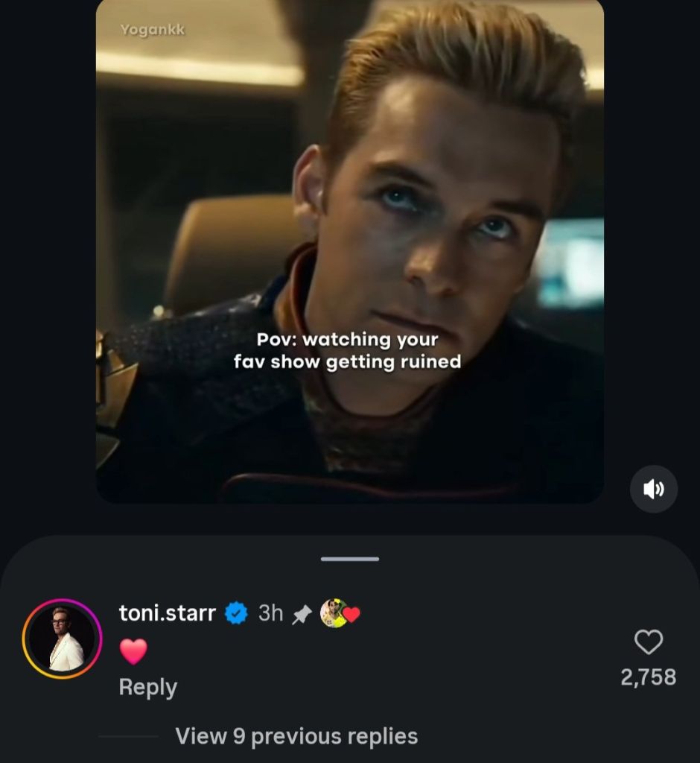700x763 pixels.
Task: Tap the pink heart emoji comment
Action: tap(133, 651)
